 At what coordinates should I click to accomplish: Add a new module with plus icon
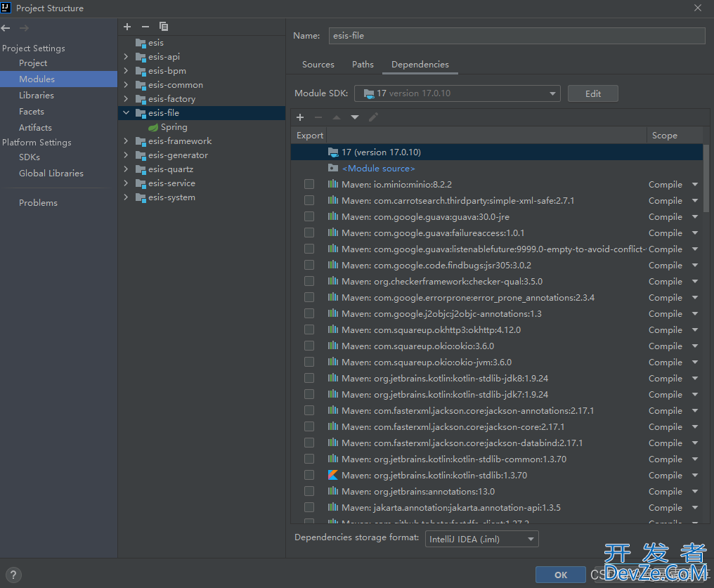127,27
